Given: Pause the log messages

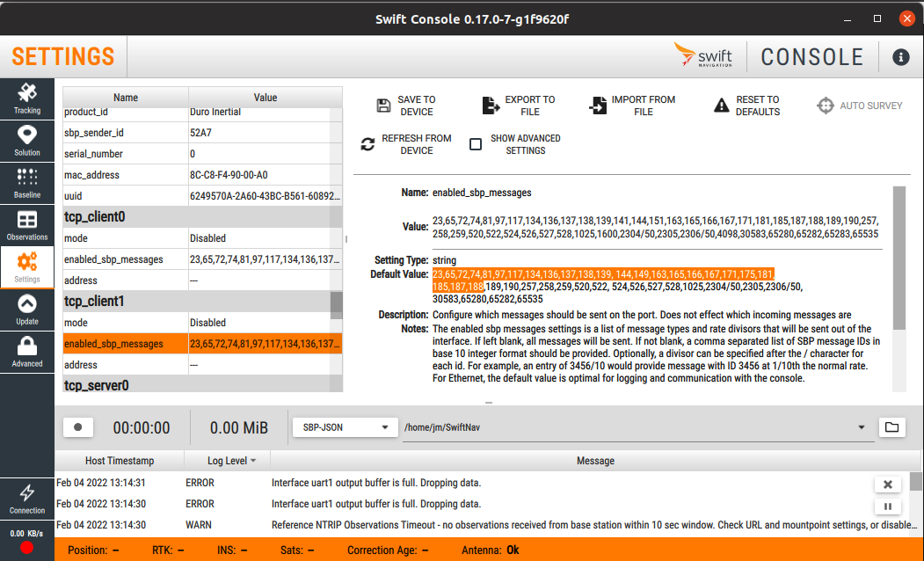Looking at the screenshot, I should 887,506.
